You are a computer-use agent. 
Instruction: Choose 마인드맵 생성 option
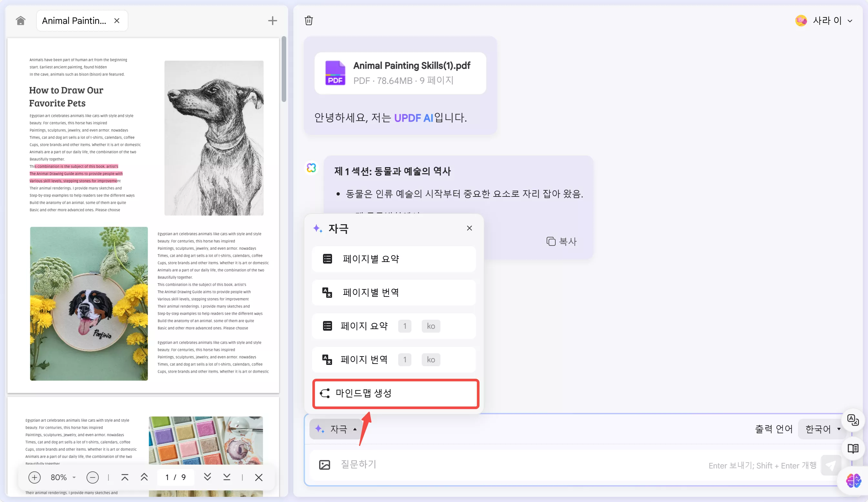click(395, 393)
